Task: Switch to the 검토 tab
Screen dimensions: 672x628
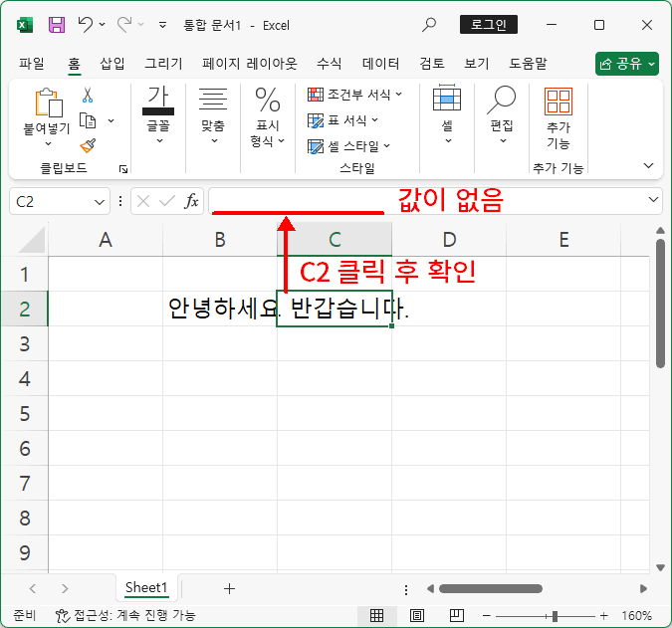Action: coord(432,64)
